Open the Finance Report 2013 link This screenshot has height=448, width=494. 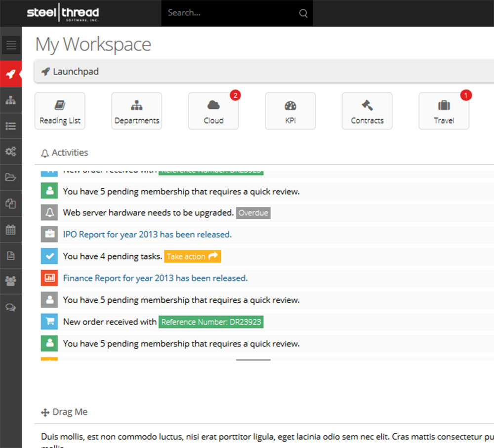[155, 278]
